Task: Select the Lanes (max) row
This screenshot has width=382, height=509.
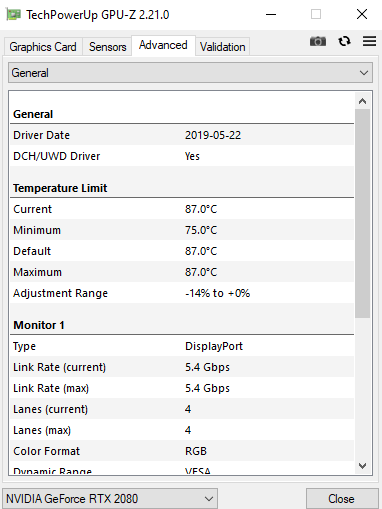Action: tap(182, 430)
